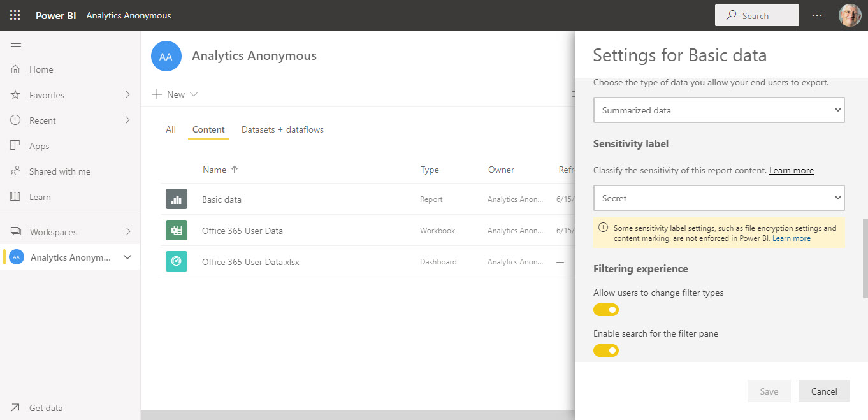This screenshot has height=420, width=868.
Task: Expand the Workspaces chevron
Action: pyautogui.click(x=127, y=231)
